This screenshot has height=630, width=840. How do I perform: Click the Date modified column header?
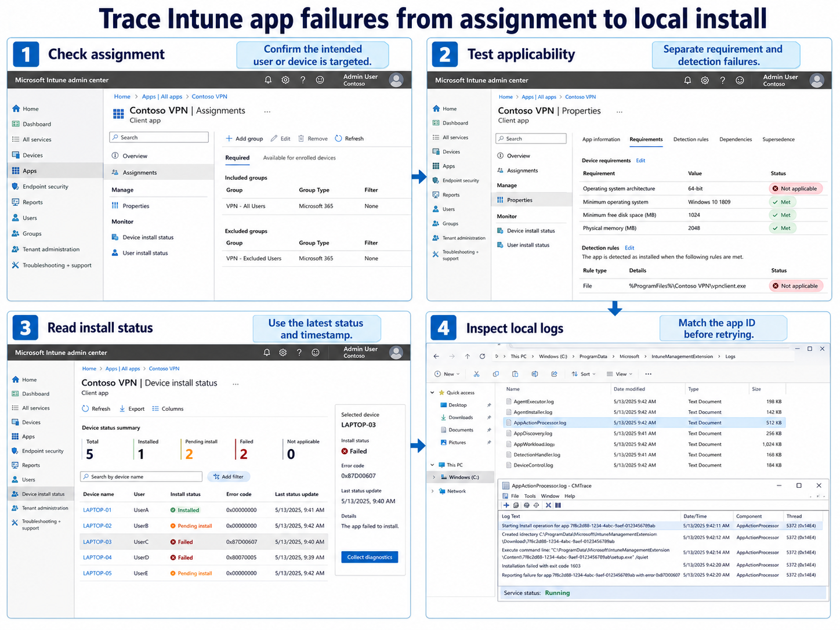coord(629,389)
